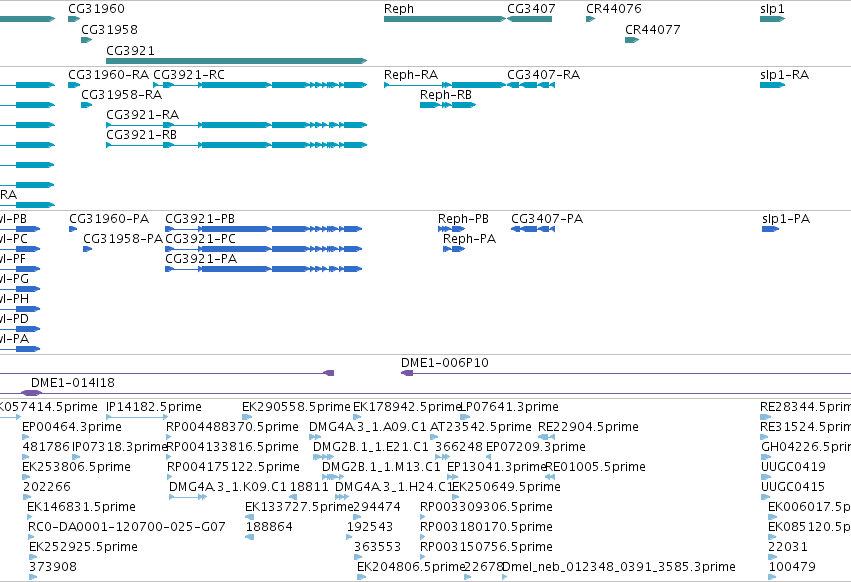The image size is (851, 582).
Task: Select the CG3407-PA protein feature
Action: point(533,229)
